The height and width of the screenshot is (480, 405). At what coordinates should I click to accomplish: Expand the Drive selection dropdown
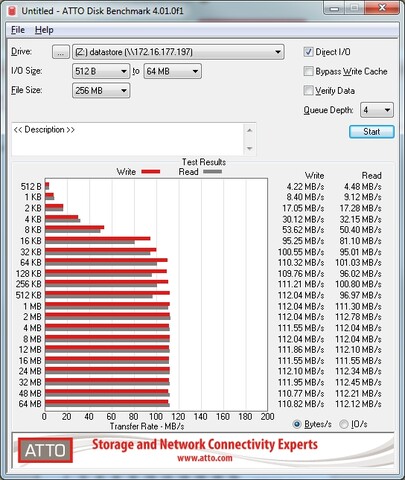(x=178, y=52)
